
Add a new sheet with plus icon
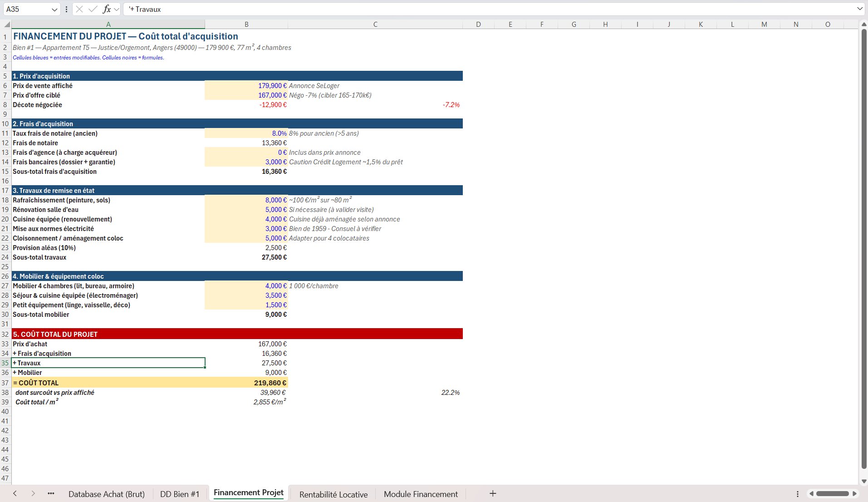[493, 493]
